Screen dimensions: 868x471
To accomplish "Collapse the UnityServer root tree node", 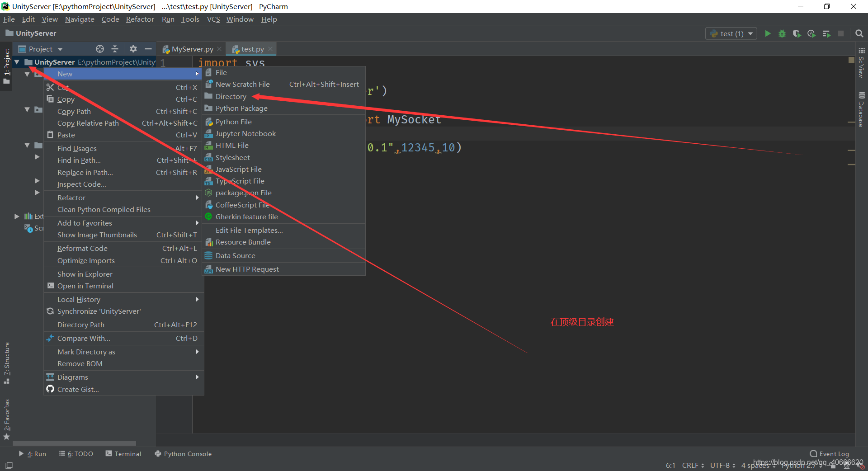I will pyautogui.click(x=17, y=62).
